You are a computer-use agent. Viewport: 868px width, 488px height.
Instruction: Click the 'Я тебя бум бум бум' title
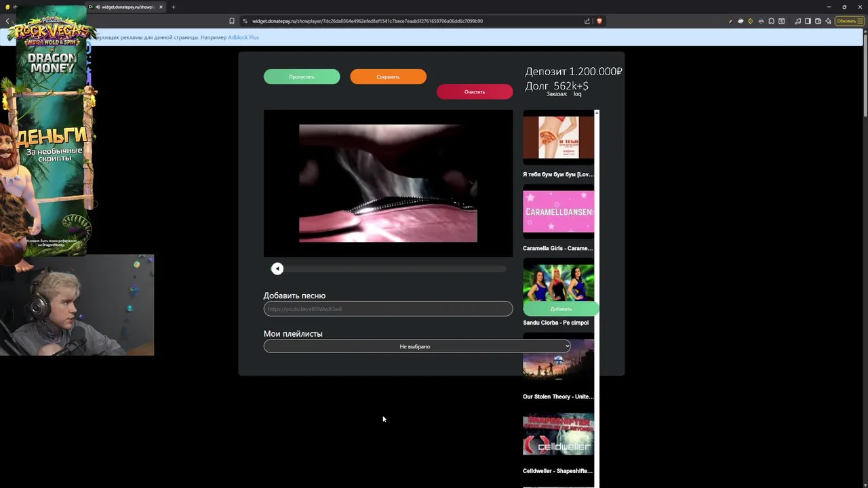tap(558, 174)
